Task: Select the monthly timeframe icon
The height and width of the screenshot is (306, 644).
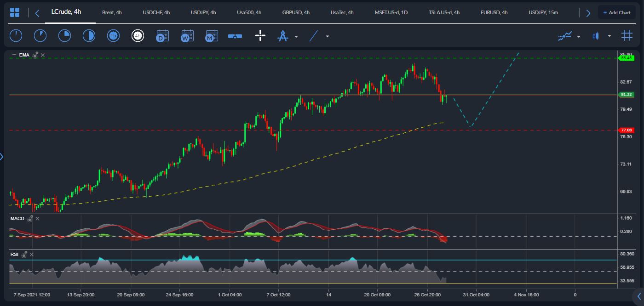Action: (x=211, y=35)
